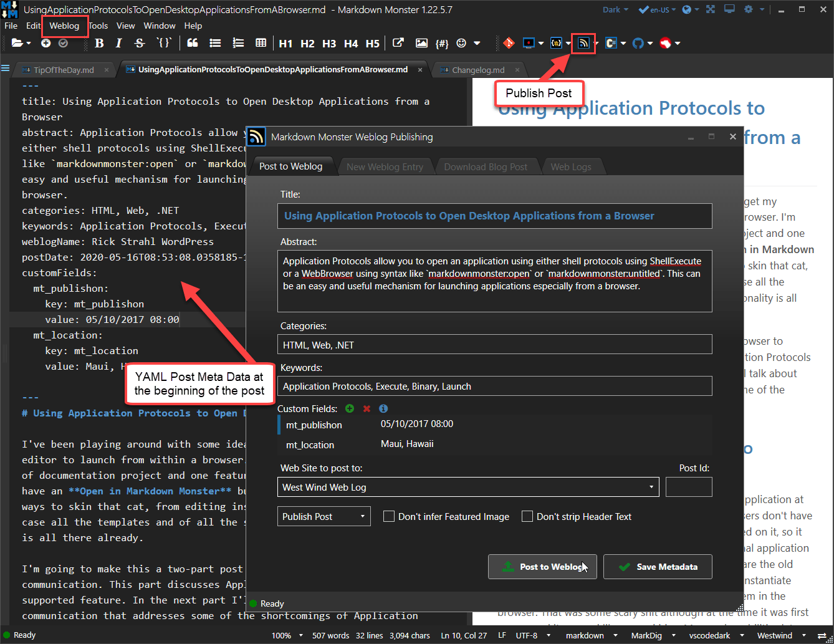The width and height of the screenshot is (834, 644).
Task: Switch to Download Blog Post tab
Action: pyautogui.click(x=486, y=166)
